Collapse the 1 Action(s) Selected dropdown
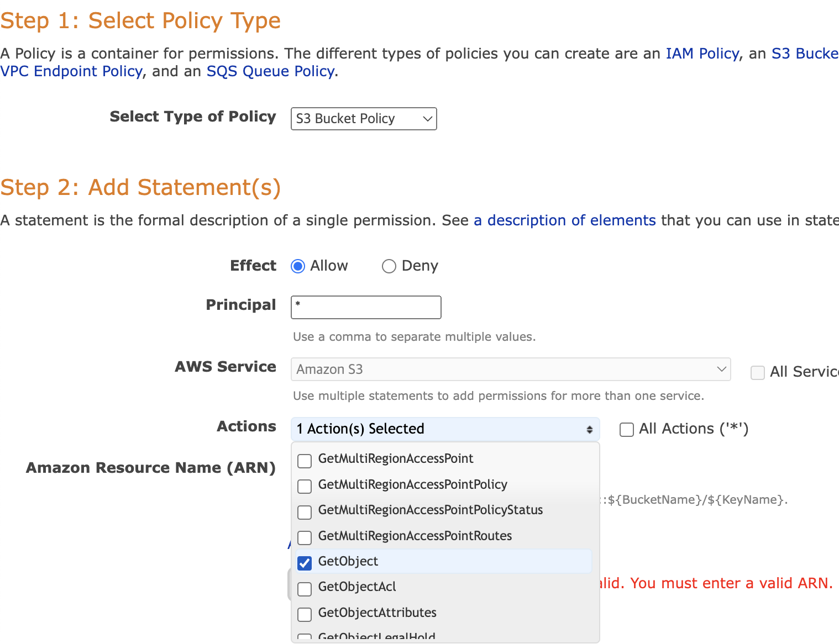This screenshot has width=839, height=644. point(445,429)
